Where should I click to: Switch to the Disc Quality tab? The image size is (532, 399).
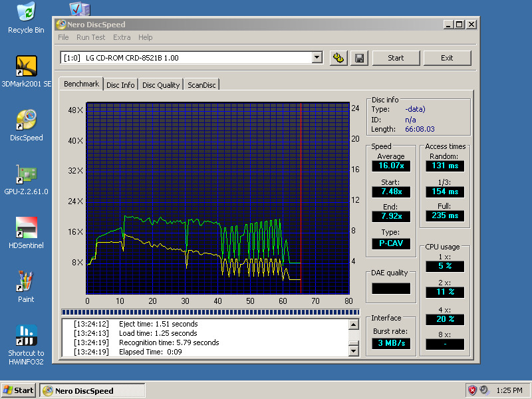point(161,85)
